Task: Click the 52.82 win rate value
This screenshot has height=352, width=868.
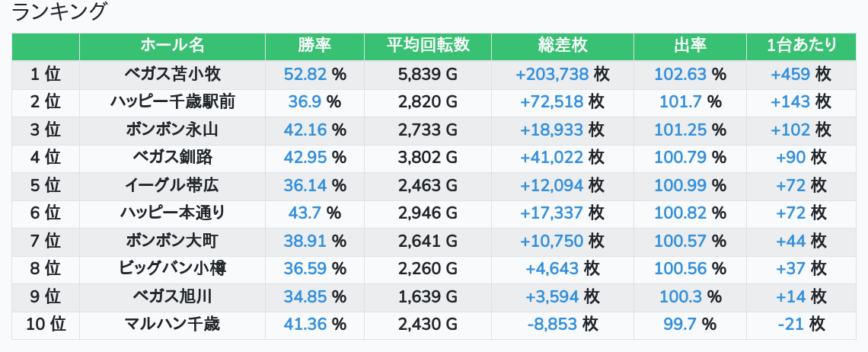Action: point(305,74)
